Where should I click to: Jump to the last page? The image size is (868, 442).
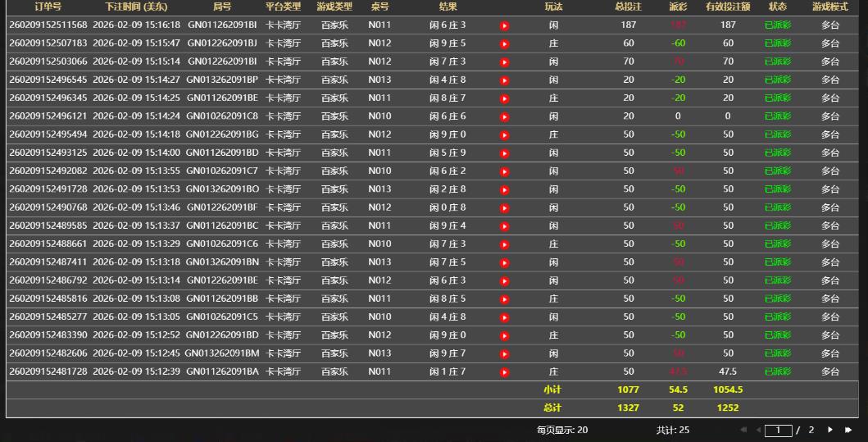click(x=848, y=430)
